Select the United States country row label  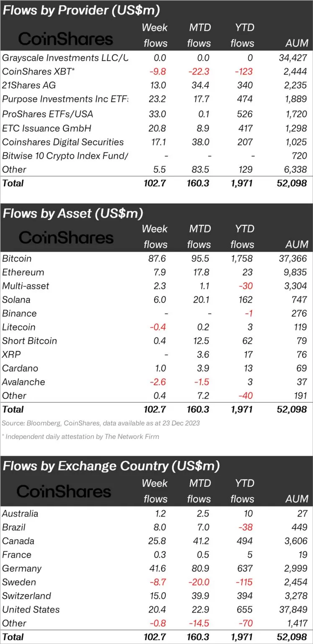31,609
